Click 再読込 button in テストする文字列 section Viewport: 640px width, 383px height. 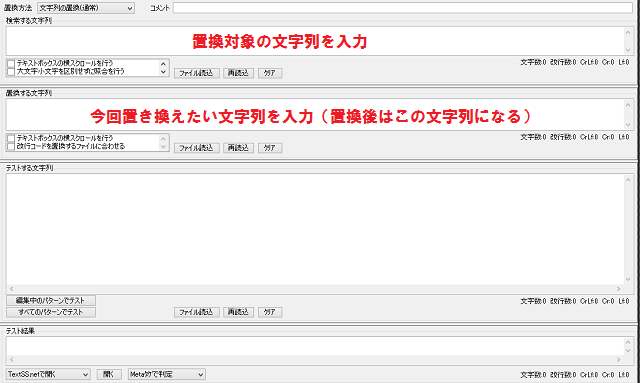238,312
